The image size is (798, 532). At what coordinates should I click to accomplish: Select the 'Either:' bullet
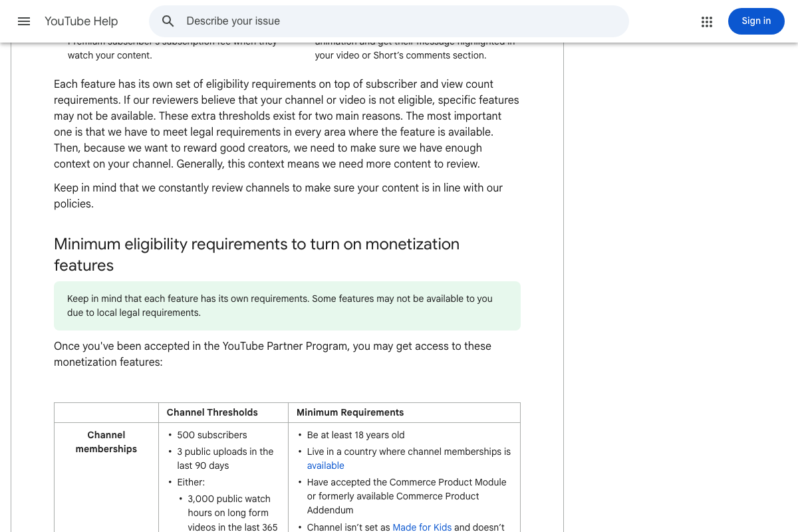pos(191,482)
